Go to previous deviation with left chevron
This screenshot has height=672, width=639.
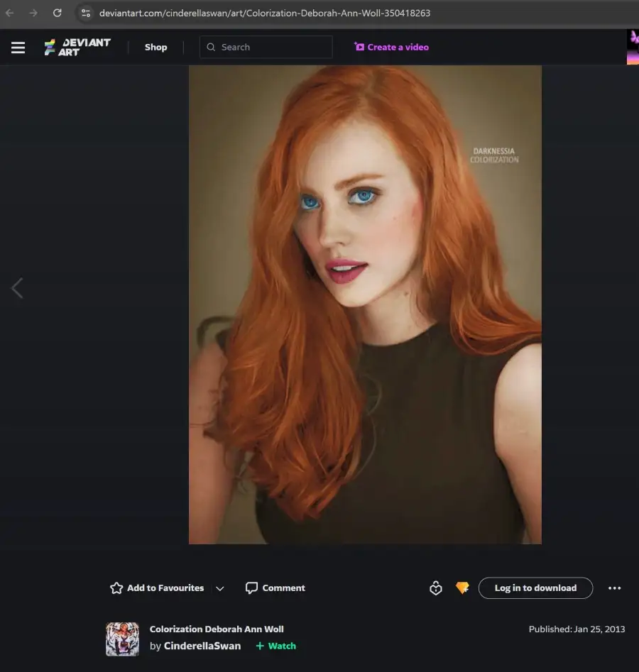pyautogui.click(x=17, y=288)
